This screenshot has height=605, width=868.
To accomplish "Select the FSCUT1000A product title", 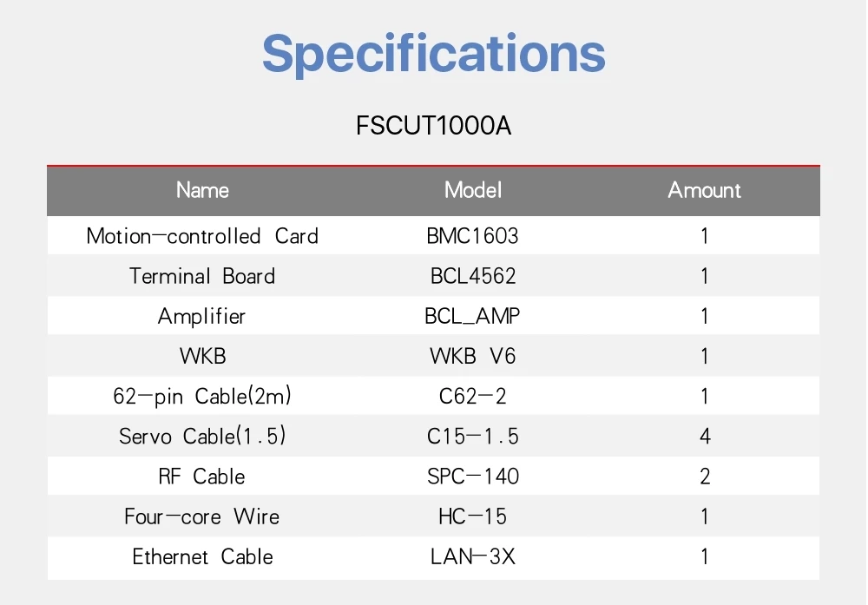I will point(433,126).
